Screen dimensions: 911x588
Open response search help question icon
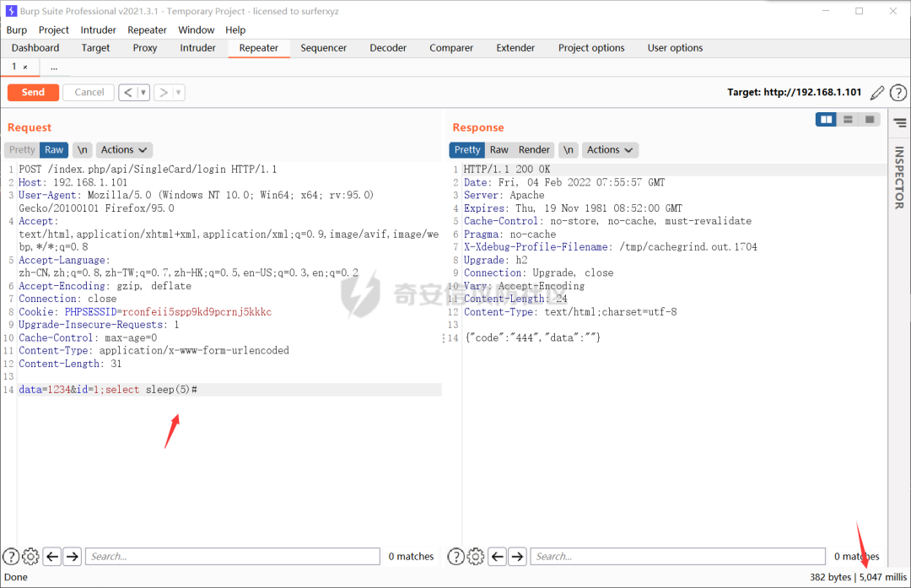[x=456, y=557]
